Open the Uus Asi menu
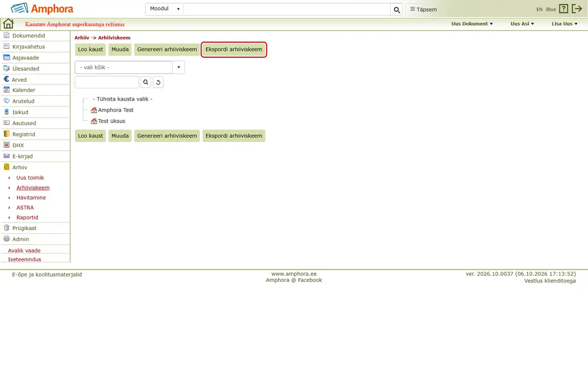The width and height of the screenshot is (588, 368). (522, 24)
